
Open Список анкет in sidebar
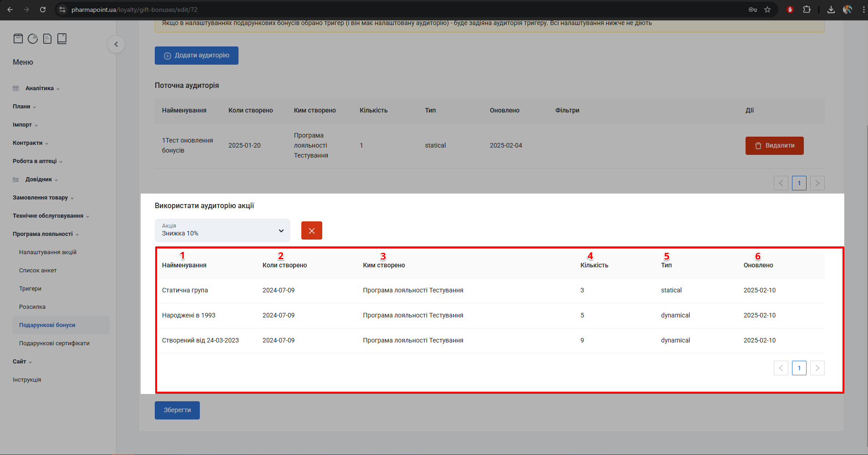(38, 271)
